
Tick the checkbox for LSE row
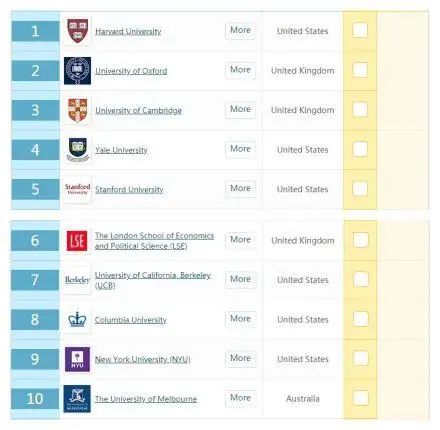pos(360,240)
